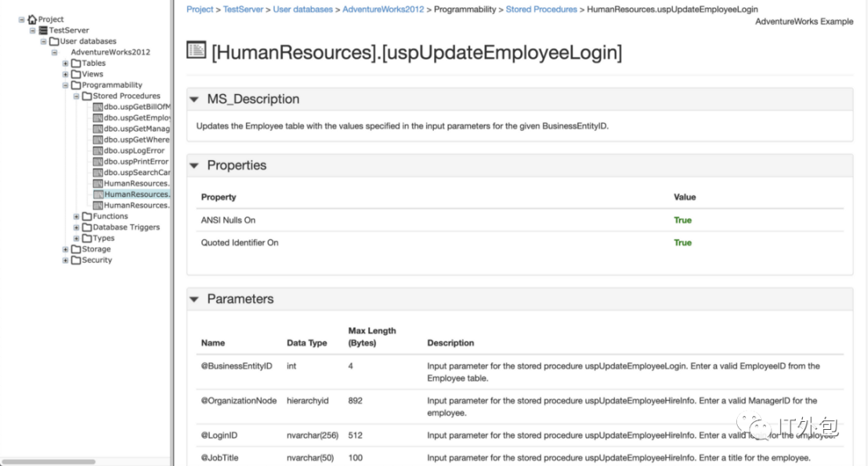Open AdventureWorks2012 breadcrumb link
868x466 pixels.
[x=385, y=10]
